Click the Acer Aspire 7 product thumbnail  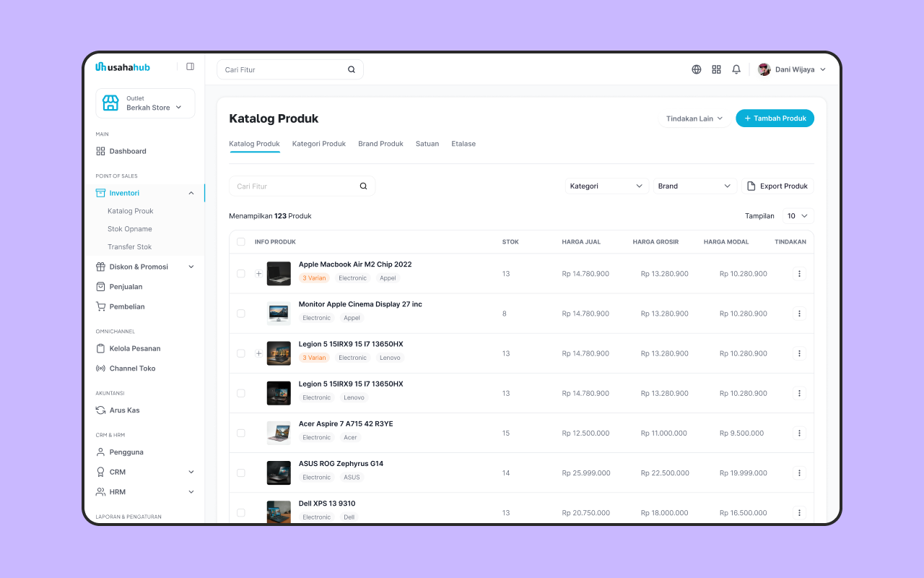279,433
